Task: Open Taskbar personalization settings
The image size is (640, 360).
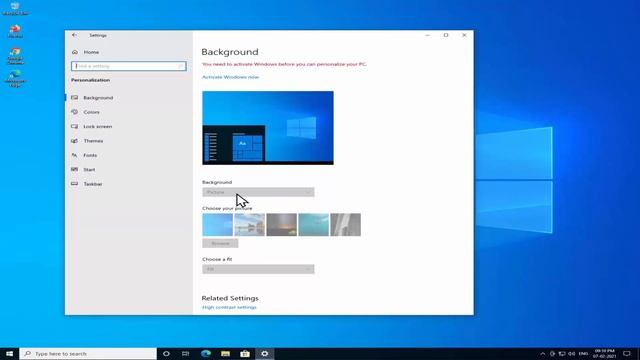Action: tap(93, 184)
